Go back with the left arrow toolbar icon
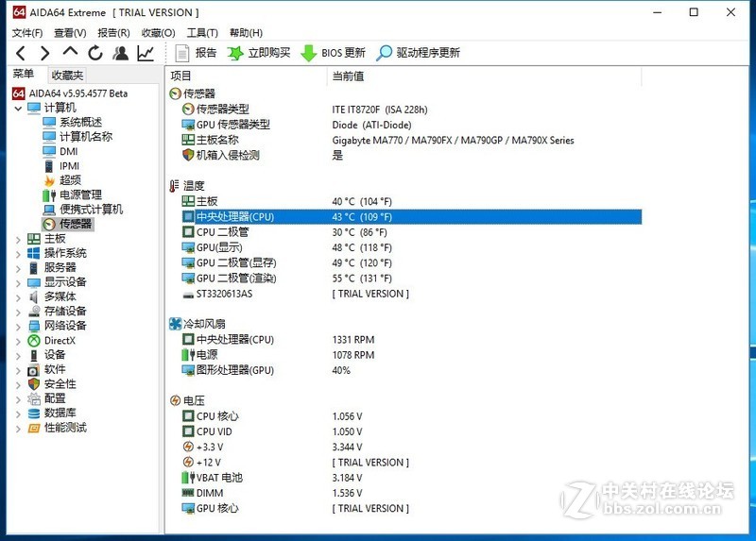 (x=21, y=53)
